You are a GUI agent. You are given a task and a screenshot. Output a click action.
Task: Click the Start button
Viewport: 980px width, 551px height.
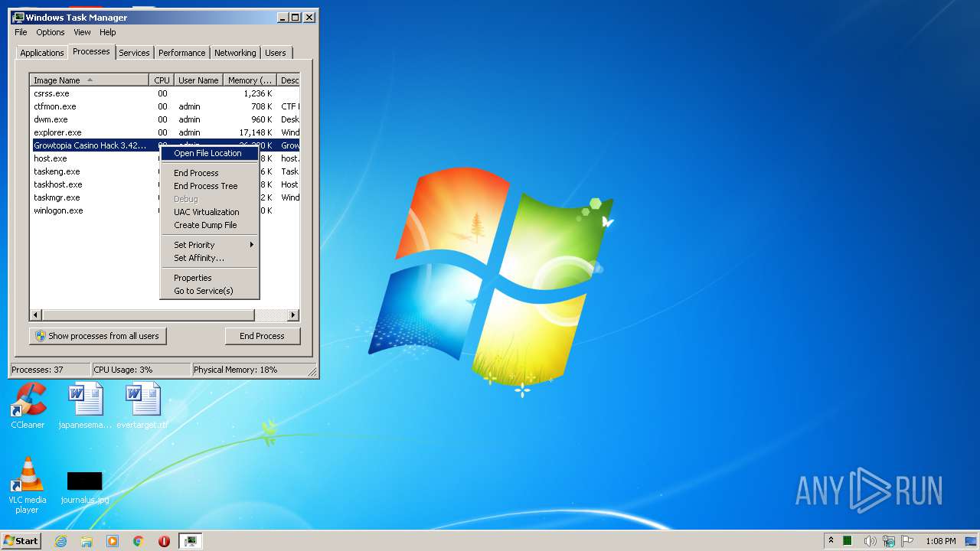click(x=21, y=540)
